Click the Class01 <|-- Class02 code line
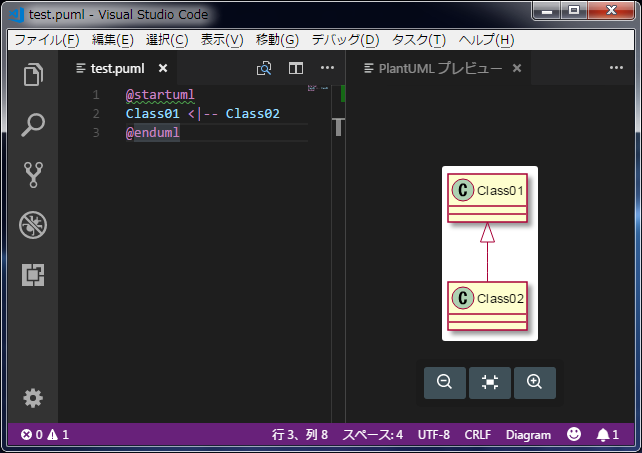The width and height of the screenshot is (642, 453). [x=203, y=113]
